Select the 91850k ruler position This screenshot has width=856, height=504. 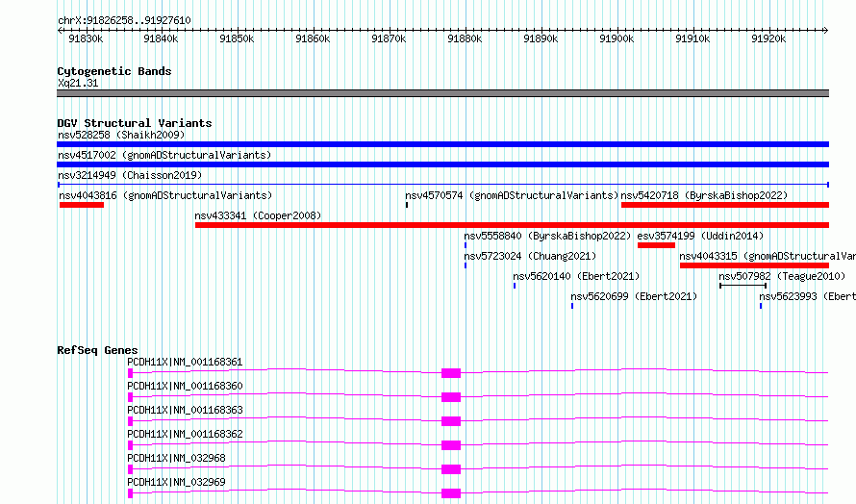[237, 38]
